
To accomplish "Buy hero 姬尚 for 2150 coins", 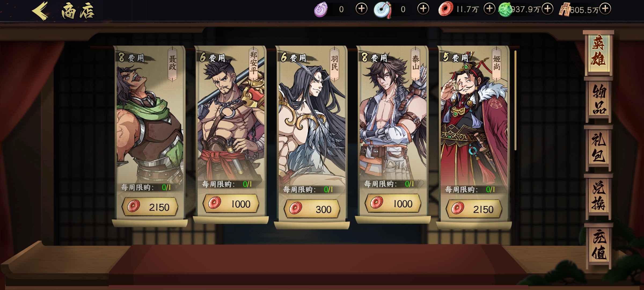I will click(x=474, y=209).
